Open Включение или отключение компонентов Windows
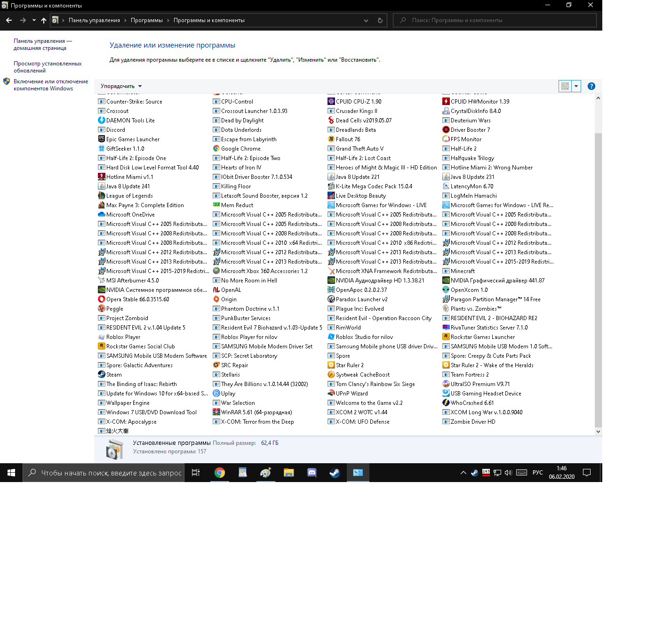655x644 pixels. 51,85
